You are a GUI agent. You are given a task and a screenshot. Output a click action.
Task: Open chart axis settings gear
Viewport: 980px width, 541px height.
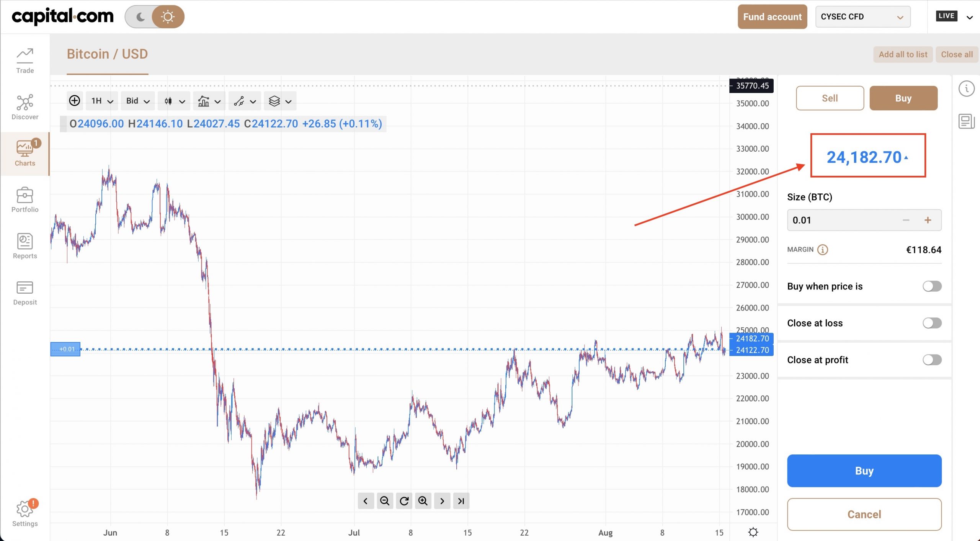(x=753, y=532)
